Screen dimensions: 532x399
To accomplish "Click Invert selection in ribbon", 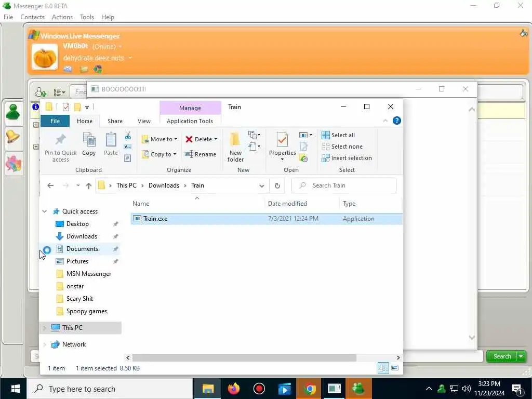I will pos(347,158).
